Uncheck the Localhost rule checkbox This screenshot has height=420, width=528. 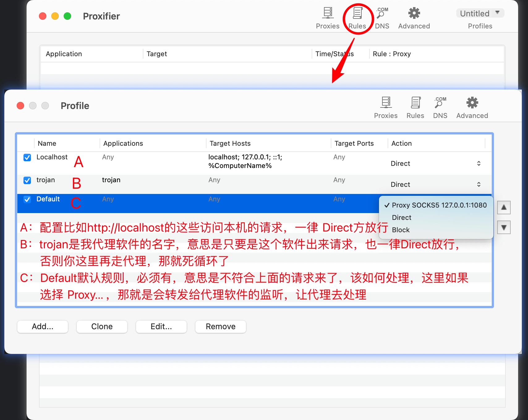pyautogui.click(x=27, y=157)
